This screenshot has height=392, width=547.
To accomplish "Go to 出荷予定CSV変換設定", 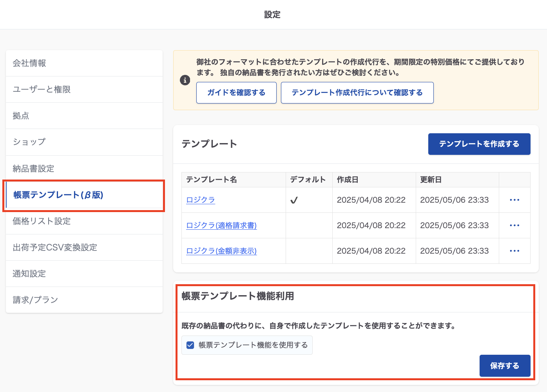I will 55,247.
